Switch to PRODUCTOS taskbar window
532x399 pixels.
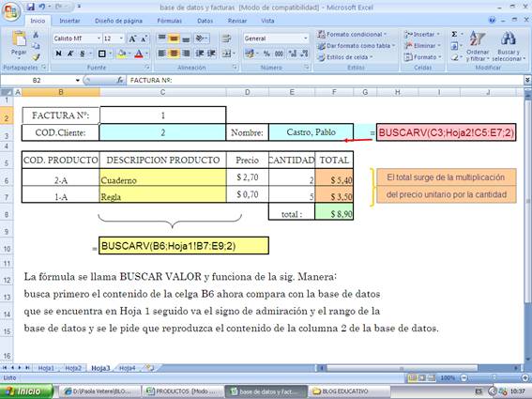[x=183, y=391]
